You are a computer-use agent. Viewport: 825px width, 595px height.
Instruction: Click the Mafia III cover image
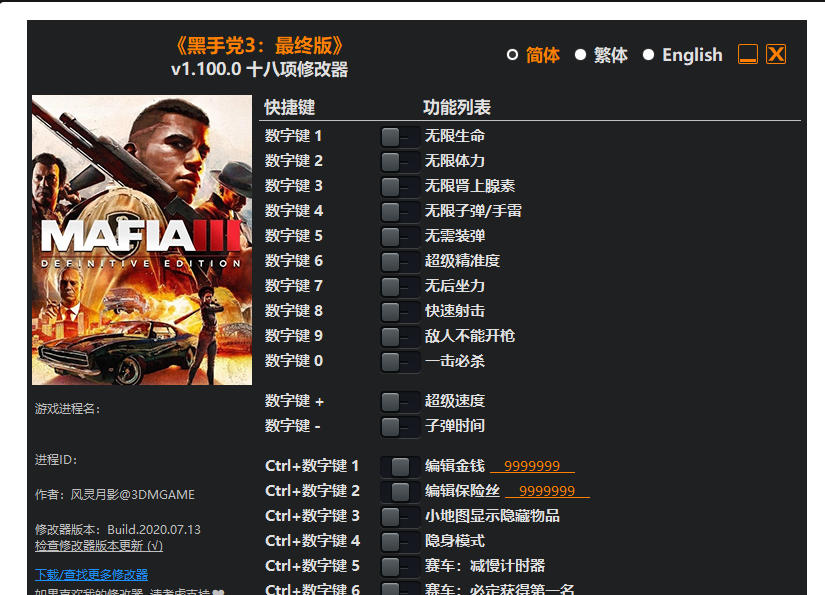click(x=142, y=240)
